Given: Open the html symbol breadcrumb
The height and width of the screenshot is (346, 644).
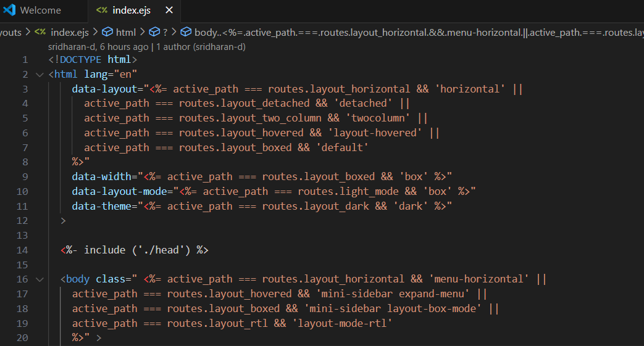Looking at the screenshot, I should (x=125, y=32).
